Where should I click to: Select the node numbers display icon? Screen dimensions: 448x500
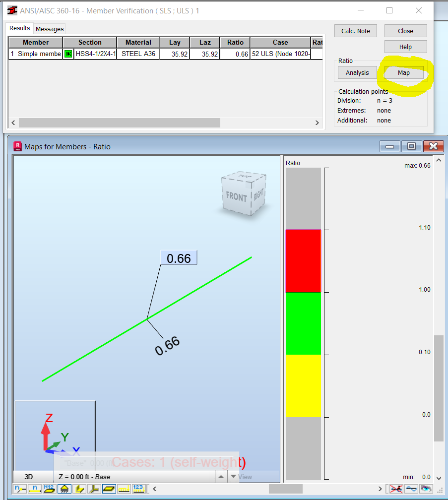coord(20,489)
